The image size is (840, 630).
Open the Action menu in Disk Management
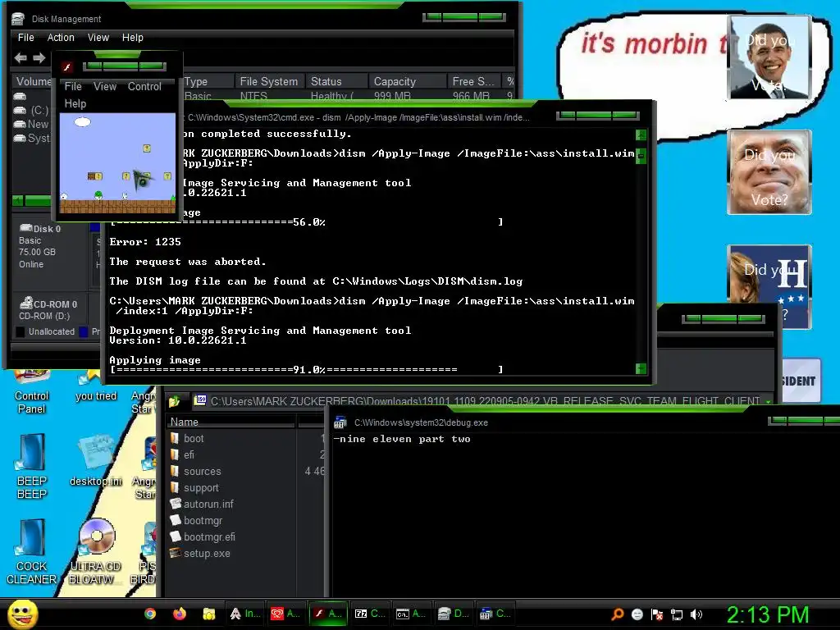[61, 38]
